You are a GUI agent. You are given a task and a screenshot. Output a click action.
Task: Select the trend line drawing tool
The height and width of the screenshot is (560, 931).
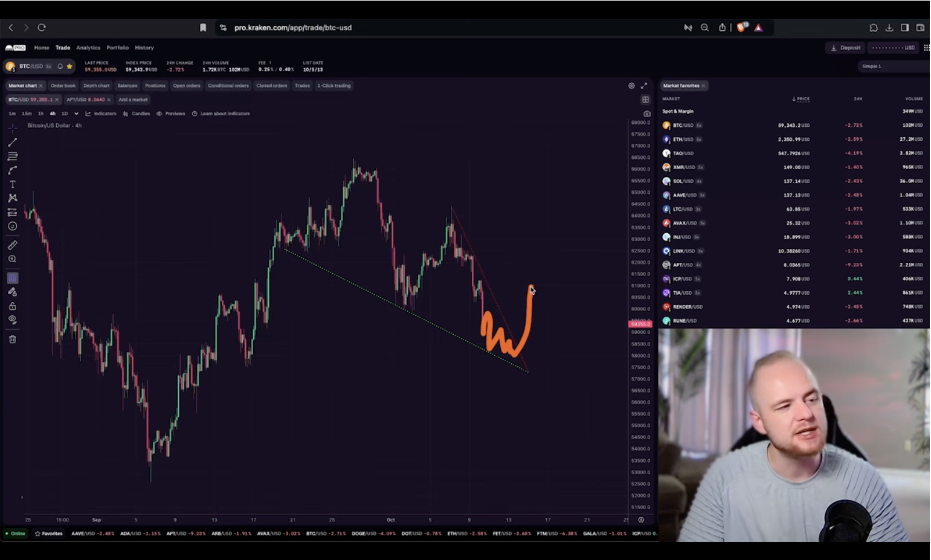[x=12, y=142]
